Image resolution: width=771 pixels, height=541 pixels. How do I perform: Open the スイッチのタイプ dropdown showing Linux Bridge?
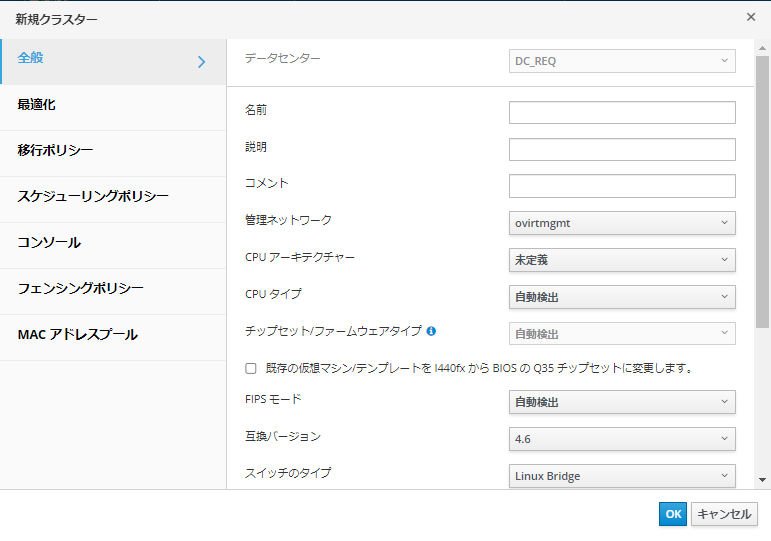(622, 476)
